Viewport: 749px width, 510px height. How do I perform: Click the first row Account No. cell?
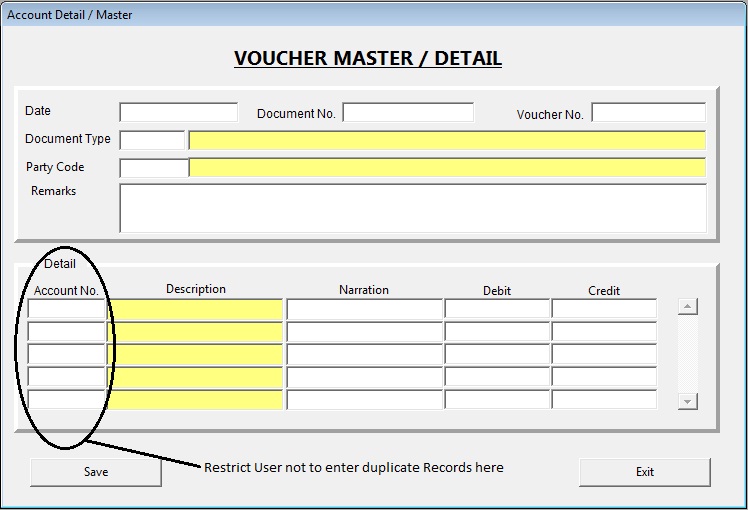(x=67, y=310)
